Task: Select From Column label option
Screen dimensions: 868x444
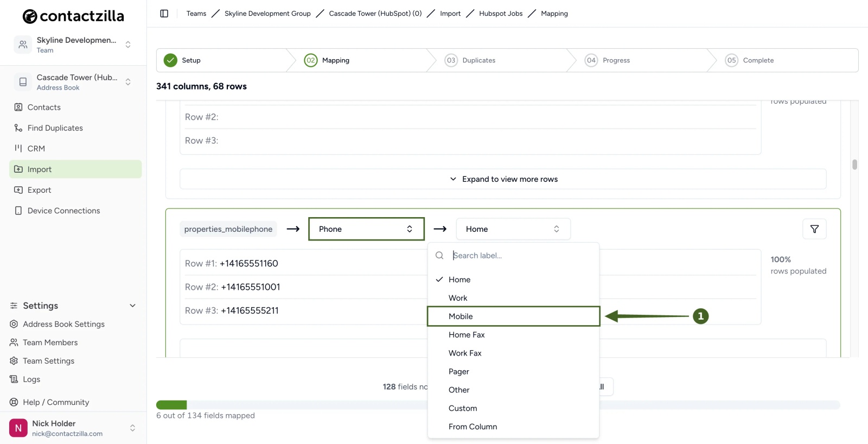Action: coord(513,427)
